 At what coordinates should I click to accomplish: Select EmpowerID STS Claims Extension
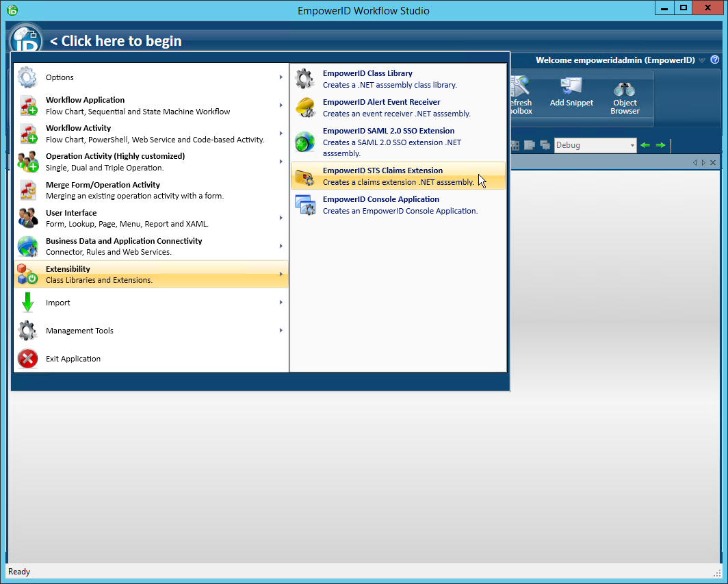(398, 176)
